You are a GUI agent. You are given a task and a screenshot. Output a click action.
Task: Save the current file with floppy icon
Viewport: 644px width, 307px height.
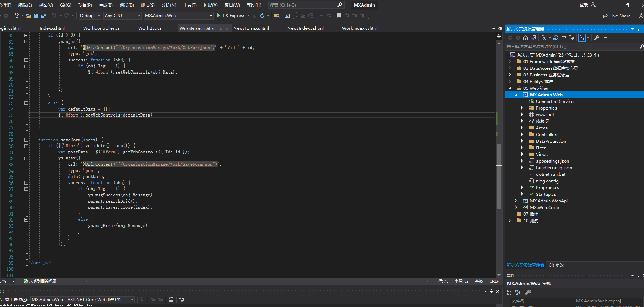(x=36, y=16)
